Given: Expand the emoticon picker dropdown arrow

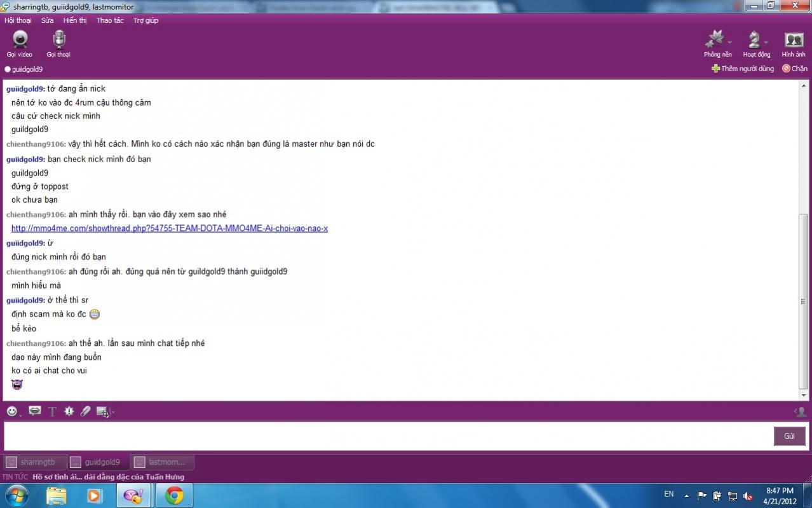Looking at the screenshot, I should pos(20,415).
